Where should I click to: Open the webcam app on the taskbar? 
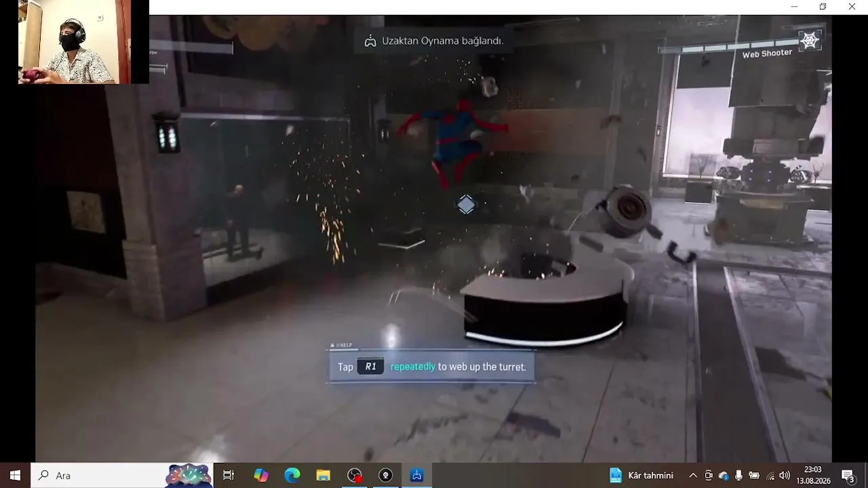point(386,475)
